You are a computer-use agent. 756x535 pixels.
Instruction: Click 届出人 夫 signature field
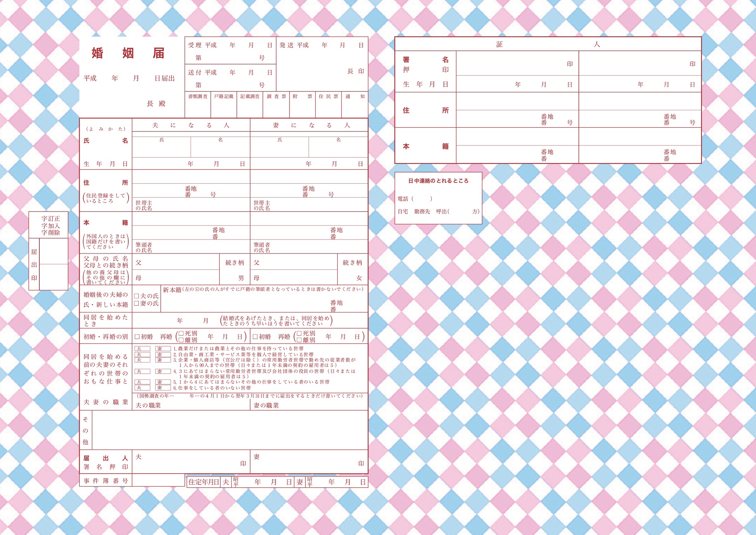(191, 462)
